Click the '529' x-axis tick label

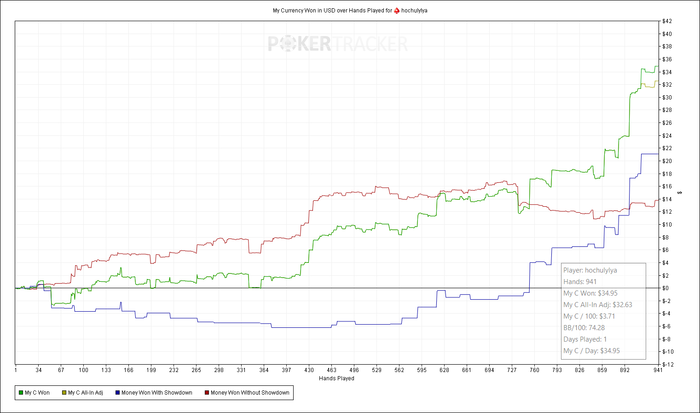(377, 370)
